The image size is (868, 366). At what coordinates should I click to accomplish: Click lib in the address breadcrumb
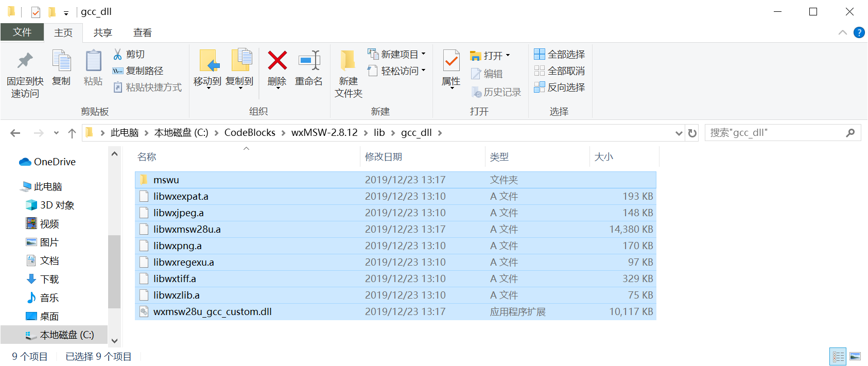click(x=379, y=133)
